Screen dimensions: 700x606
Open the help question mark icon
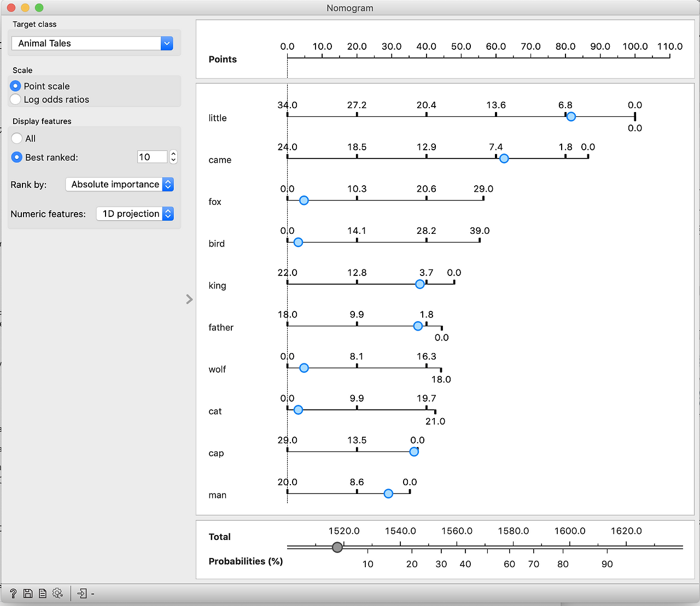point(13,593)
